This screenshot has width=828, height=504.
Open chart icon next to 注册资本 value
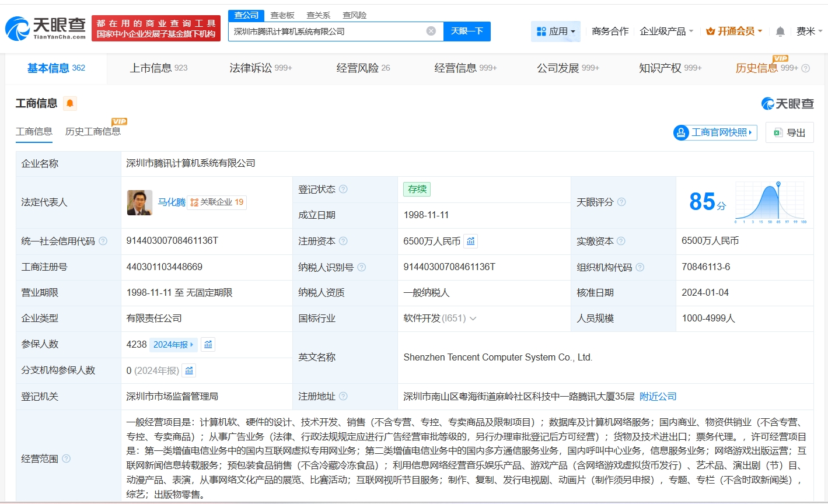[471, 241]
